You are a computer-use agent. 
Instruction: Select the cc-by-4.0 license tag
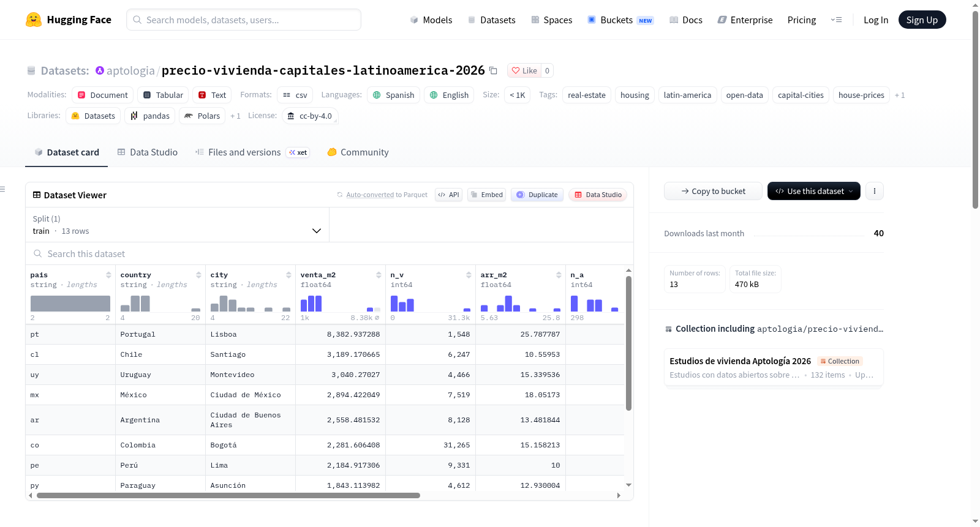[310, 116]
